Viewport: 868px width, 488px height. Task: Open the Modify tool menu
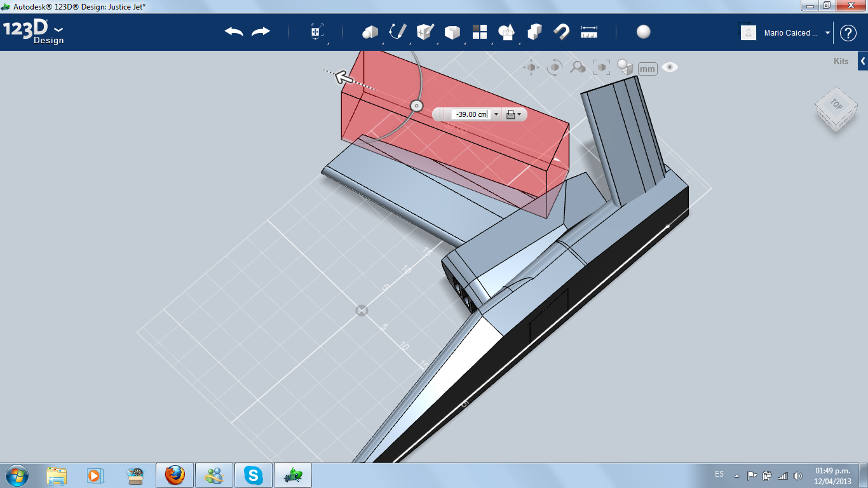(452, 32)
